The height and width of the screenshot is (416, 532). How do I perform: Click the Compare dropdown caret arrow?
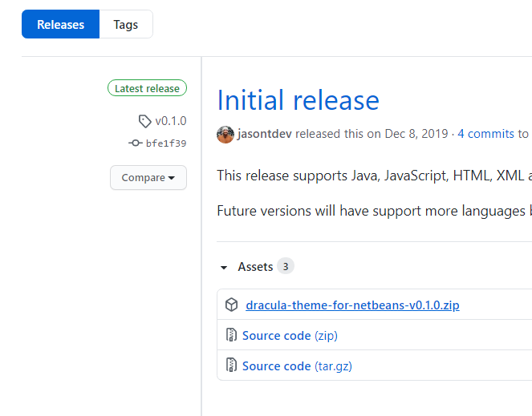[172, 178]
